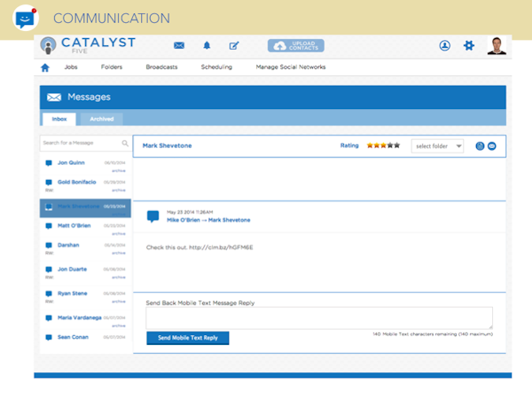The width and height of the screenshot is (532, 399).
Task: Click the user avatar photo
Action: (x=497, y=45)
